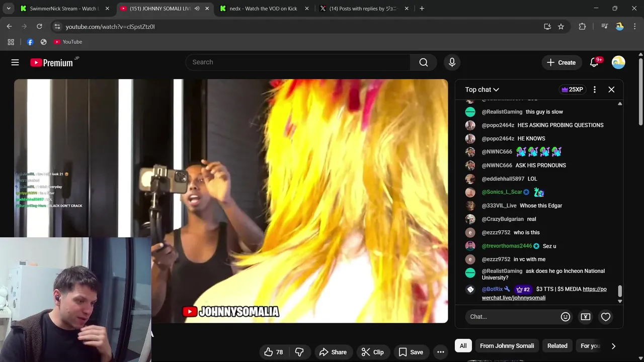
Task: Open Chrome three-dot menu
Action: pyautogui.click(x=635, y=27)
